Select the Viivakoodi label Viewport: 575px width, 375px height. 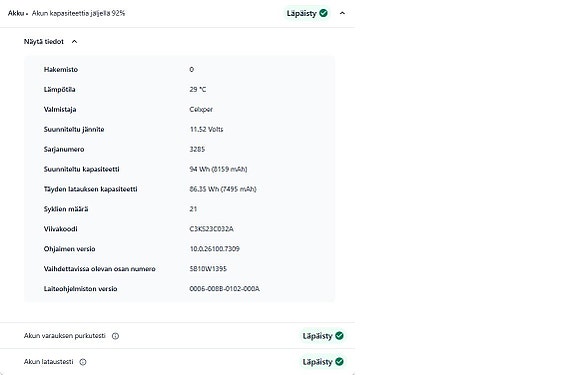point(61,229)
